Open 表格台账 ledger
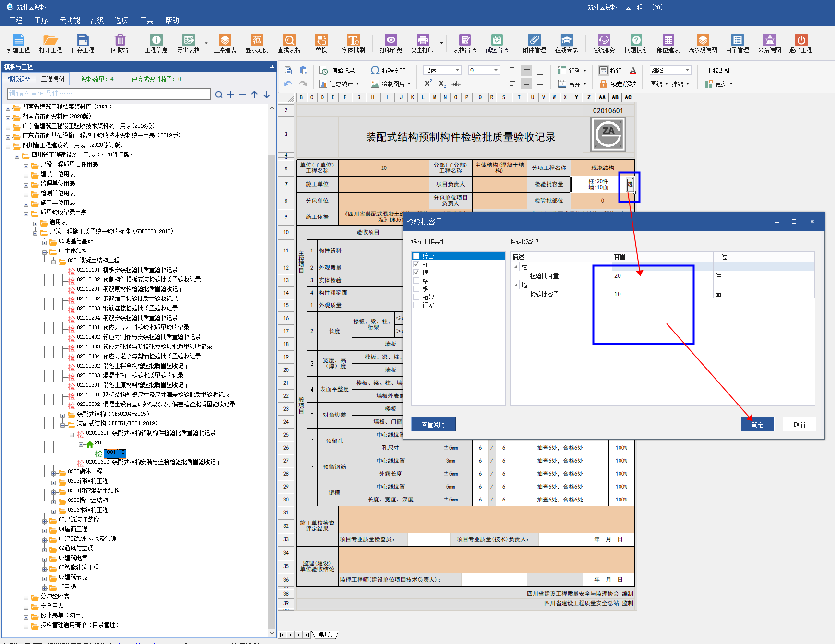The height and width of the screenshot is (644, 835). pyautogui.click(x=465, y=44)
